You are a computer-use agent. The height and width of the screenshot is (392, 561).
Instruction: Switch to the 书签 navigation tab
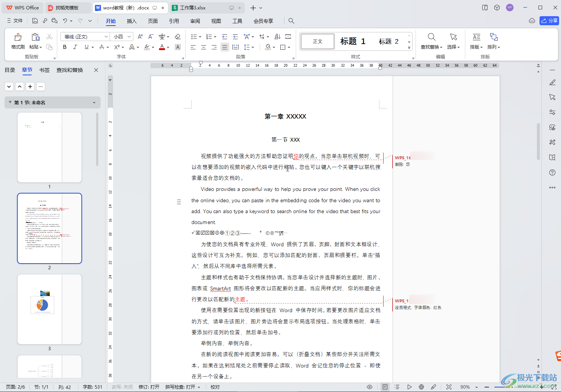pyautogui.click(x=44, y=70)
